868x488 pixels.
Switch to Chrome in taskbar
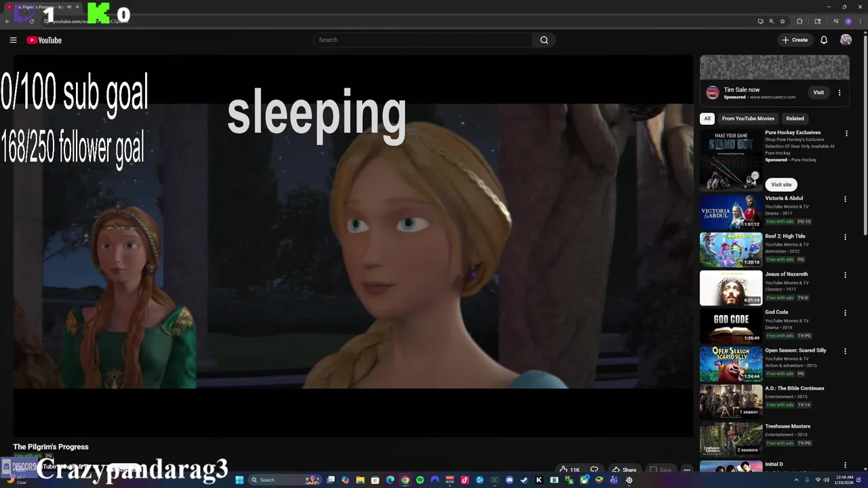click(405, 480)
